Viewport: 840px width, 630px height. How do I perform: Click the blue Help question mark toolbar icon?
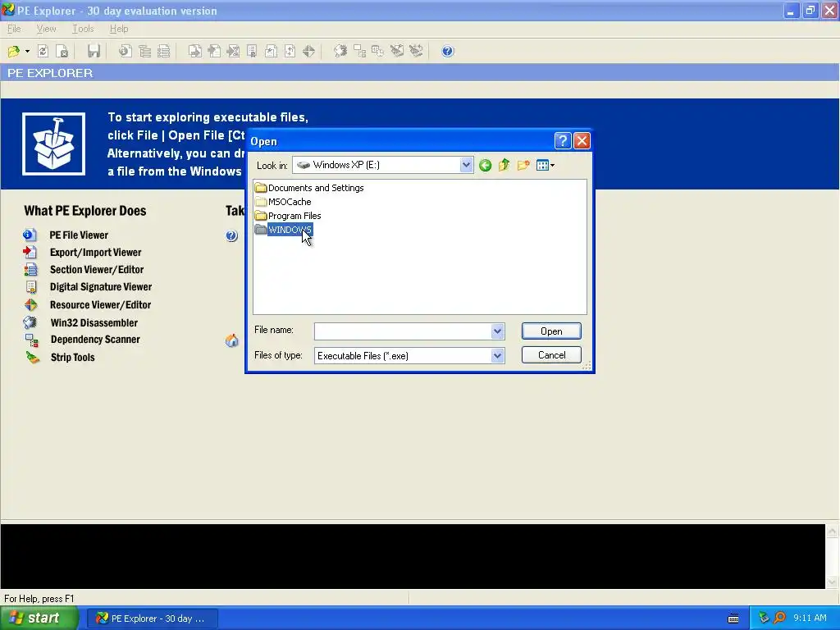point(447,52)
